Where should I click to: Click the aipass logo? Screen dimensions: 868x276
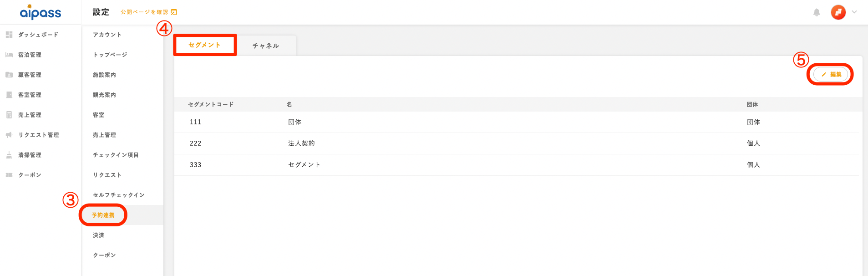[x=40, y=12]
